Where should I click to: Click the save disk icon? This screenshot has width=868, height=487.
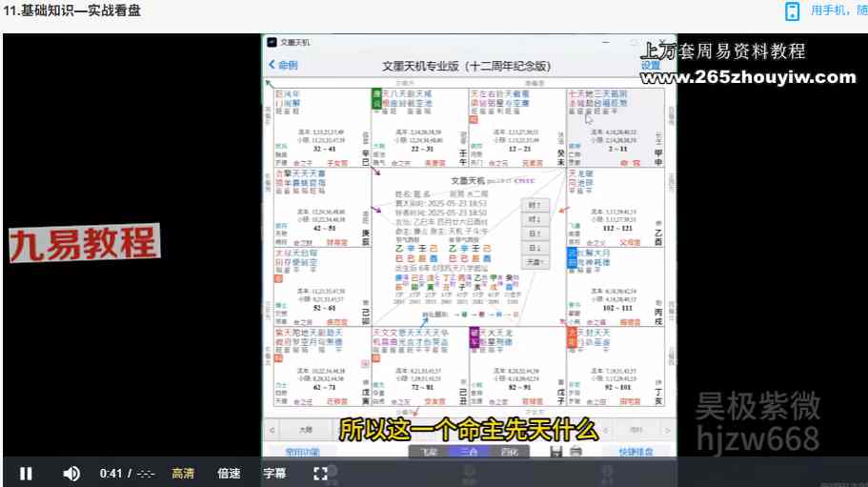pos(556,452)
